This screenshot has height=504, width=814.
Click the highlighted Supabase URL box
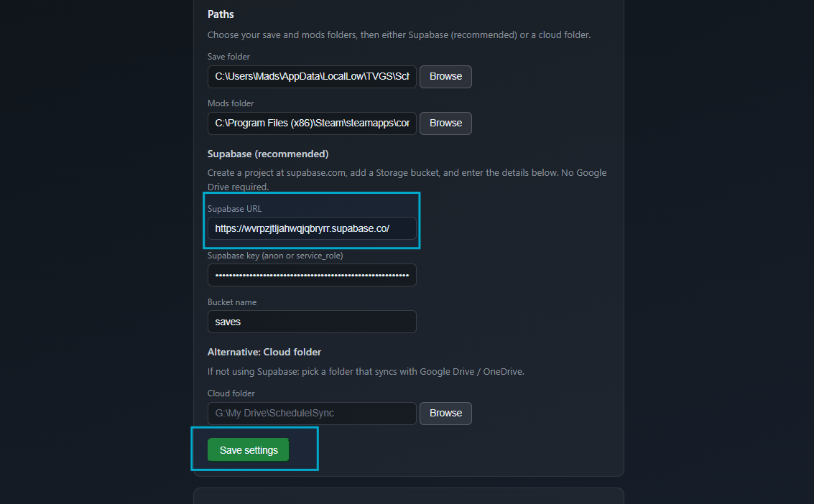311,220
